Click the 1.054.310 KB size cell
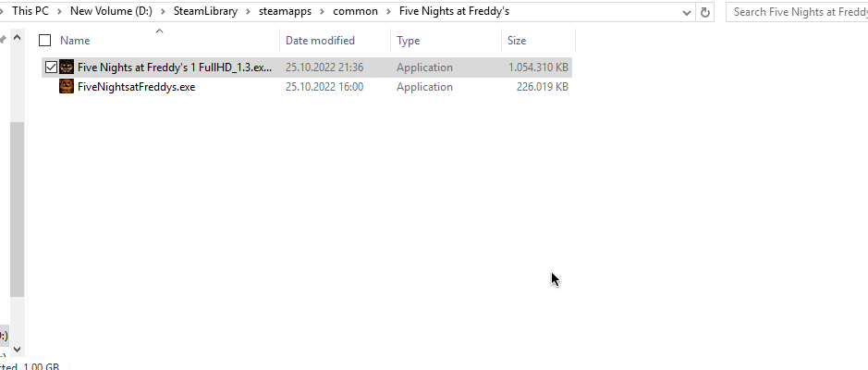868x370 pixels. pos(538,67)
